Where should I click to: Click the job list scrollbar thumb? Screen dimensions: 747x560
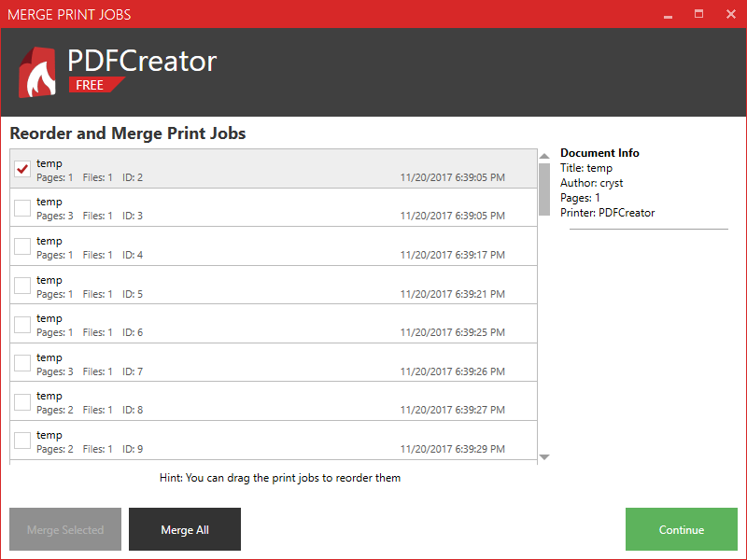point(544,189)
